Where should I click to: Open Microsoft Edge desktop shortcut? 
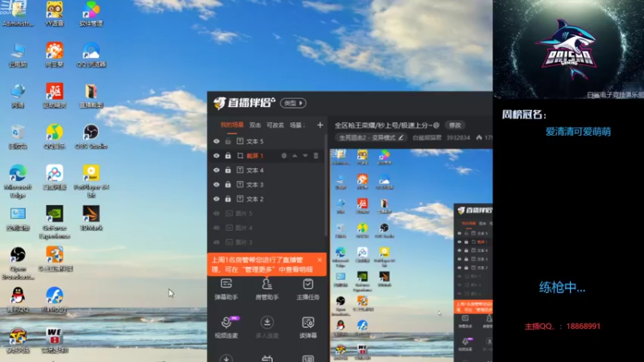coord(18,181)
